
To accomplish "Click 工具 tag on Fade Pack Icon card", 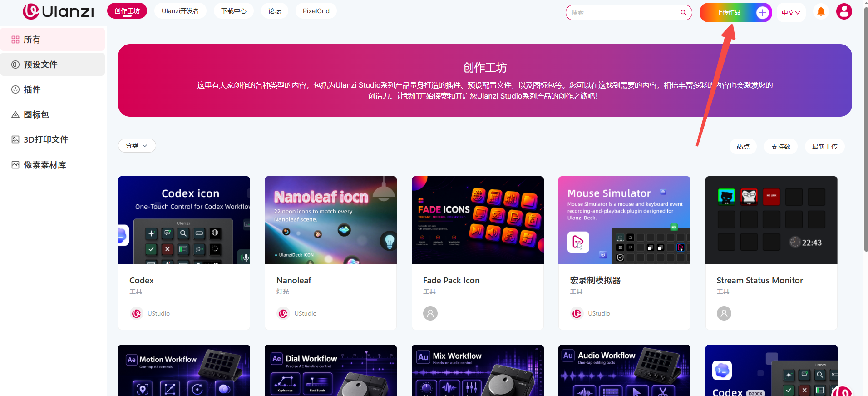I will pos(429,292).
